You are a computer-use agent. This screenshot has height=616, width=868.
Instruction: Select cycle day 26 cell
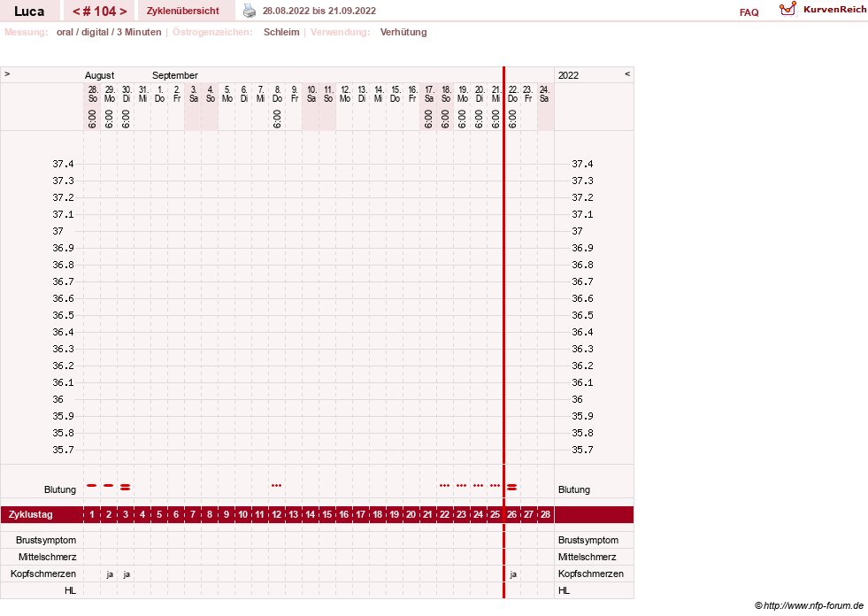[512, 514]
